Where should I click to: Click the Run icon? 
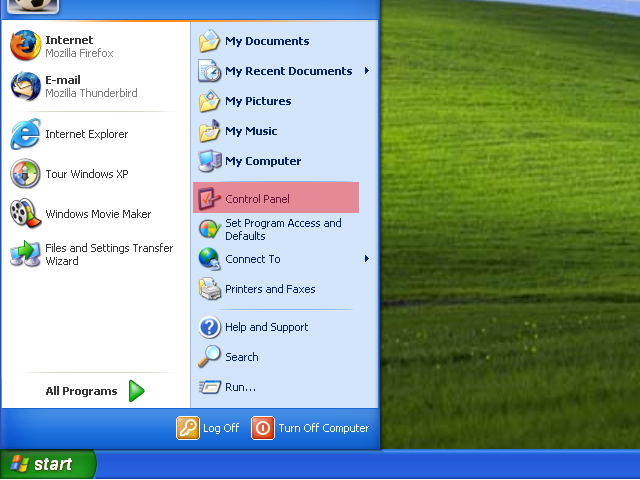click(210, 387)
